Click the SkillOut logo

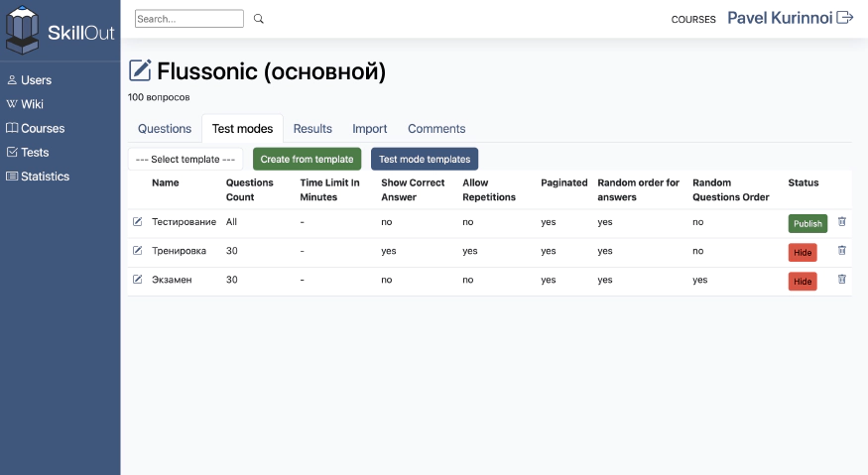coord(60,30)
